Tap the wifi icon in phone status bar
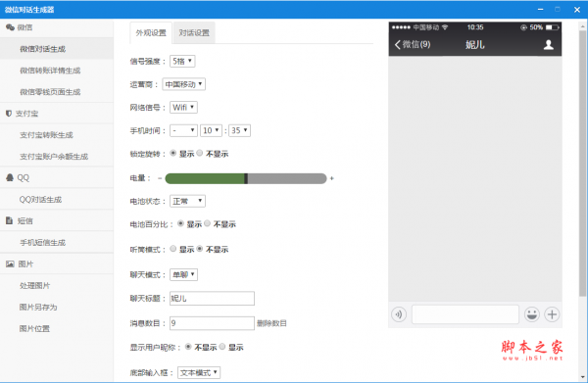The height and width of the screenshot is (383, 588). click(445, 27)
